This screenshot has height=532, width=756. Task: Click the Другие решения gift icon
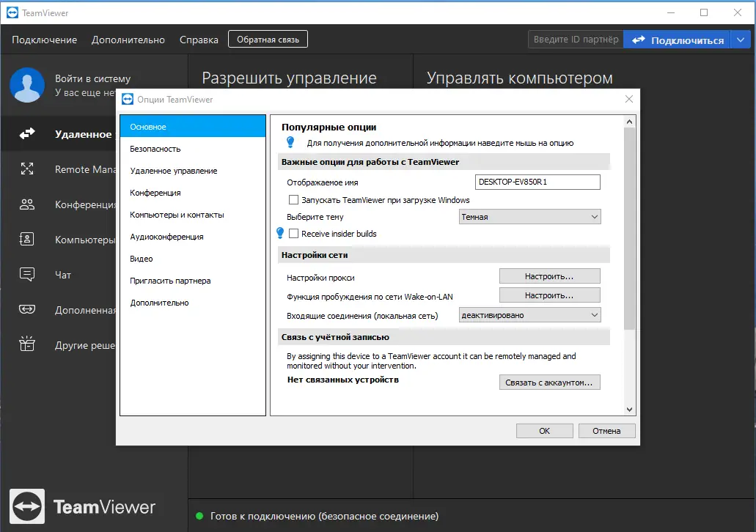(x=27, y=344)
